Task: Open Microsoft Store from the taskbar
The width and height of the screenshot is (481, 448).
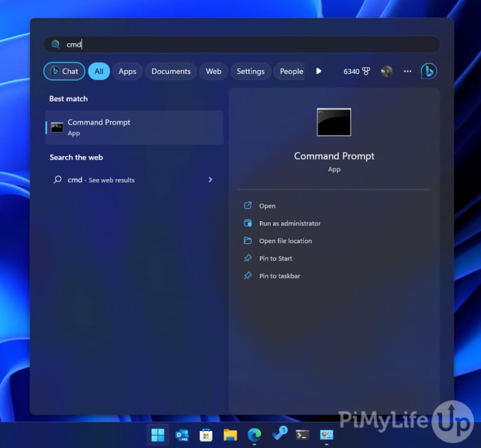Action: [206, 435]
